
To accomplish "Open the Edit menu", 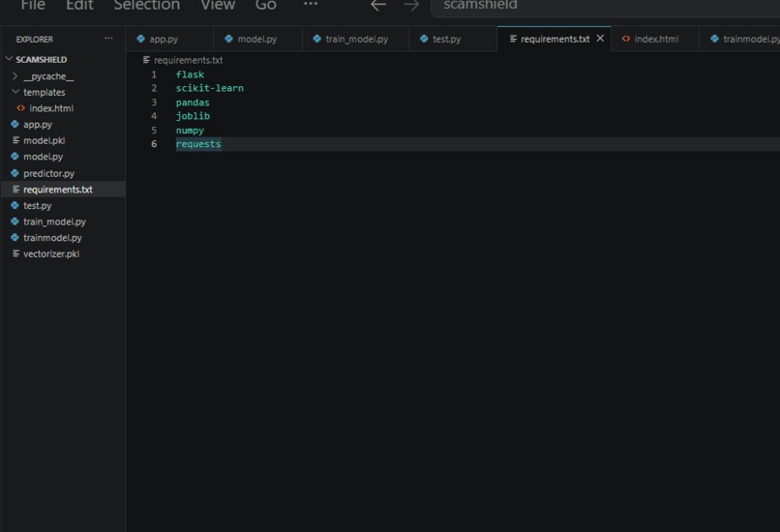I will pyautogui.click(x=79, y=5).
